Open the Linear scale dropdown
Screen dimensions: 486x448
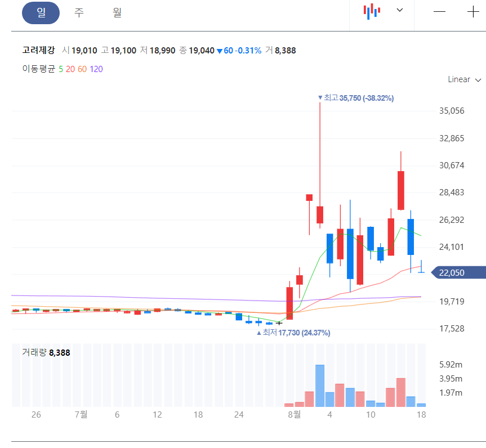pyautogui.click(x=459, y=79)
